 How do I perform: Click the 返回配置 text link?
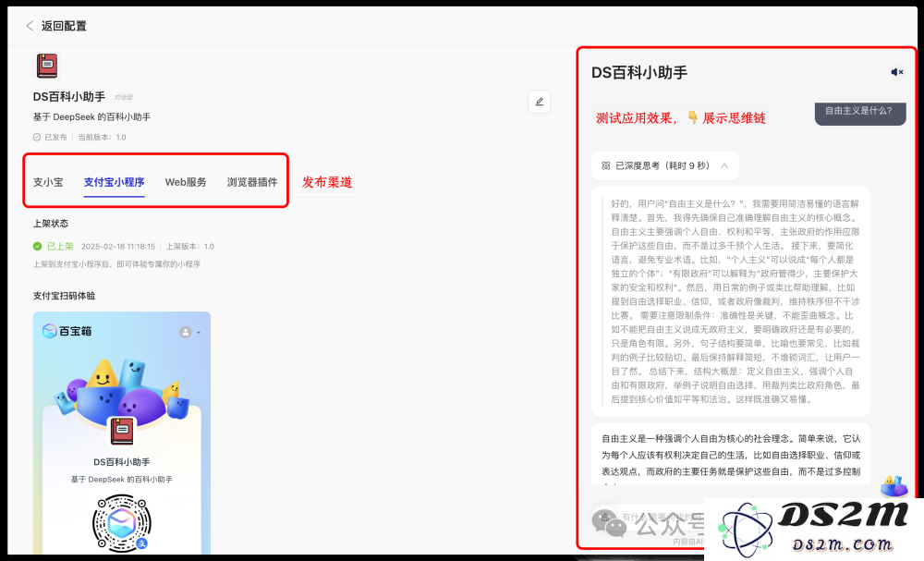click(65, 26)
